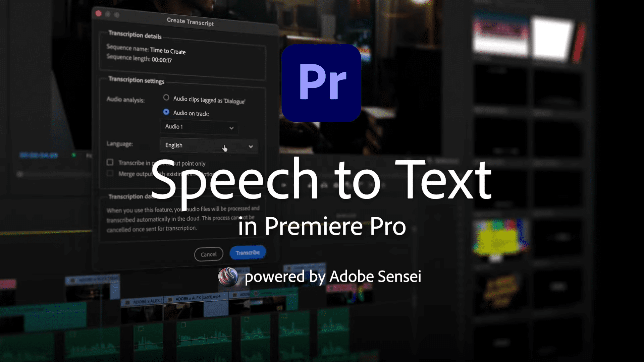Click the English language dropdown
644x362 pixels.
click(x=207, y=145)
